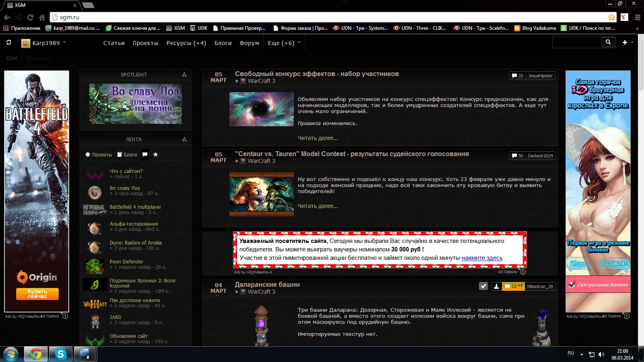Screen dimensions: 644x362
Task: Expand the Karp1989 user dropdown arrow
Action: pos(64,42)
